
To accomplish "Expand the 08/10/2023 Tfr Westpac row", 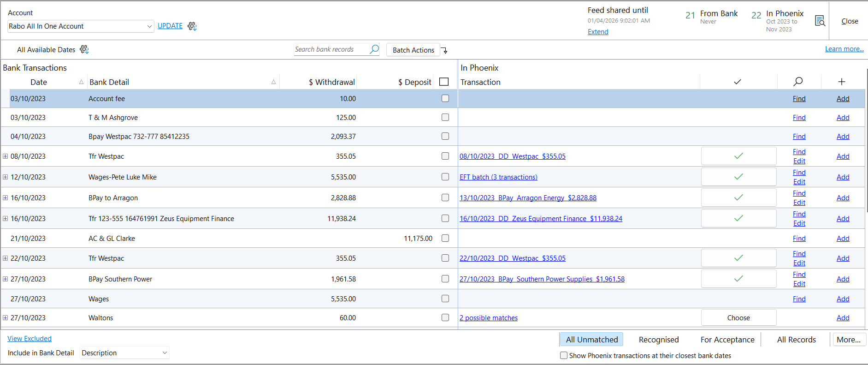I will click(6, 156).
